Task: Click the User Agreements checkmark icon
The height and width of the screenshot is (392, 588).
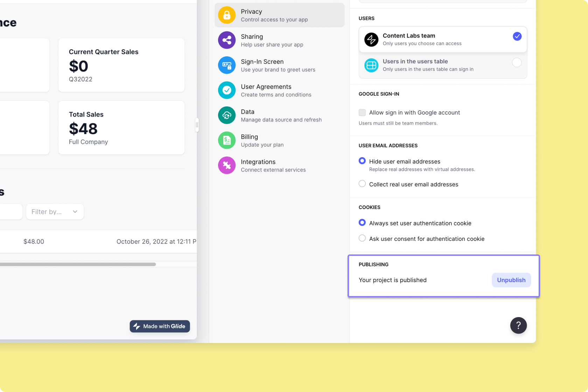Action: tap(227, 90)
